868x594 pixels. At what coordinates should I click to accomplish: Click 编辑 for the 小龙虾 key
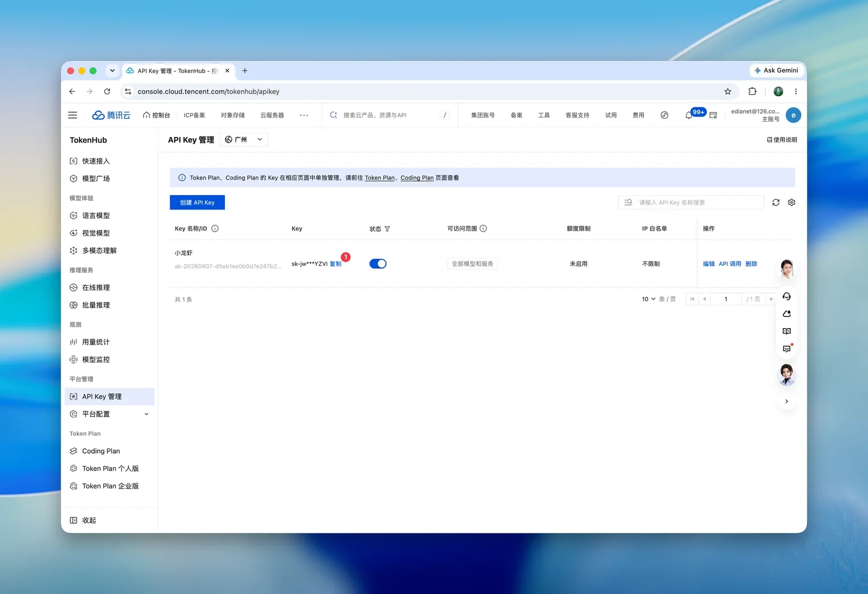click(x=709, y=264)
